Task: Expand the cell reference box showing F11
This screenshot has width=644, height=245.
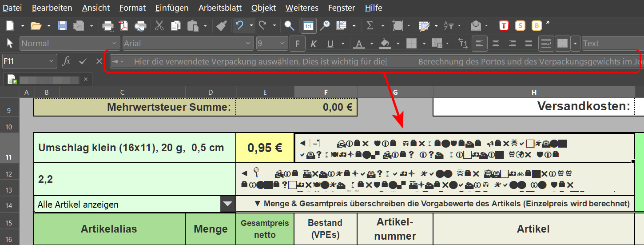Action: [x=52, y=61]
